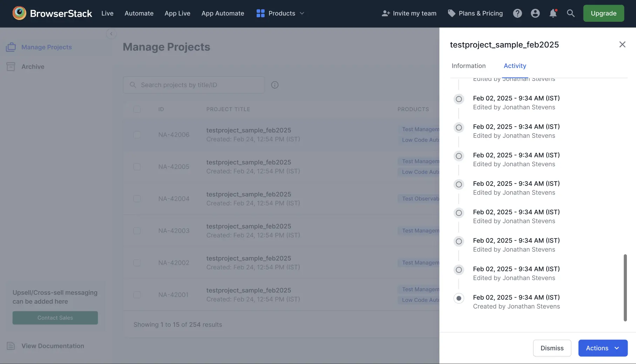
Task: Click the Test Observab tag of NA-42004
Action: tap(419, 198)
